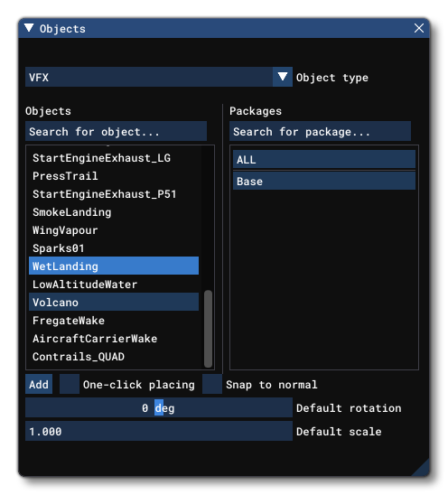
Task: Choose the ALL package filter
Action: point(324,159)
